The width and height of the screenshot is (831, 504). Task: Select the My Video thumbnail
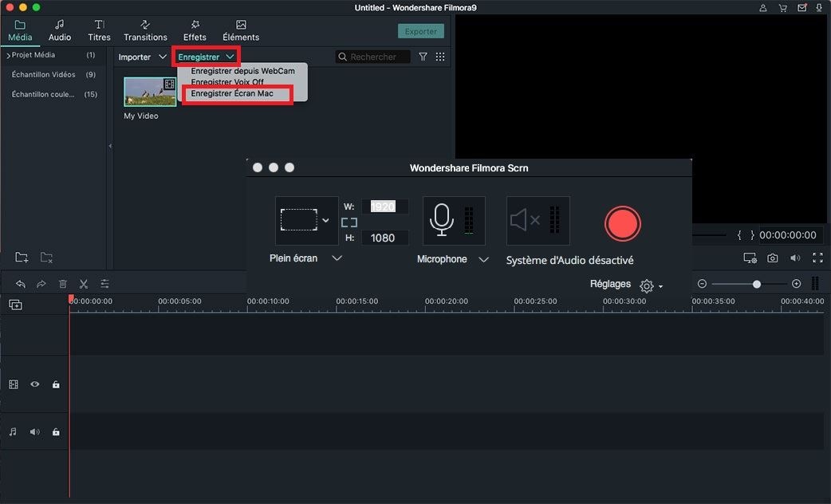pos(150,92)
